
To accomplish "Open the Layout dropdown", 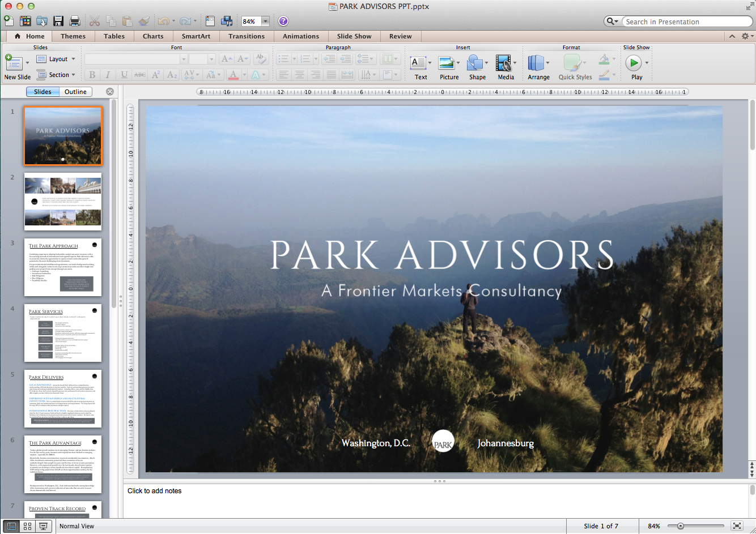I will tap(56, 59).
